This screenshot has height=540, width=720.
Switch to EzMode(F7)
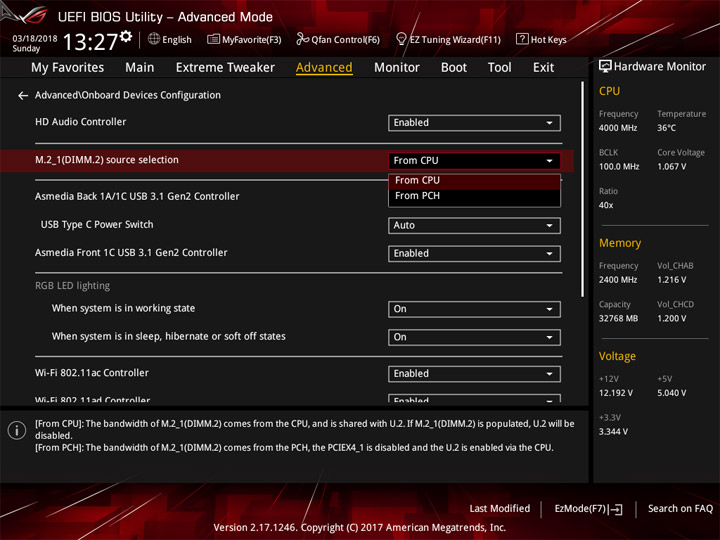[x=588, y=509]
